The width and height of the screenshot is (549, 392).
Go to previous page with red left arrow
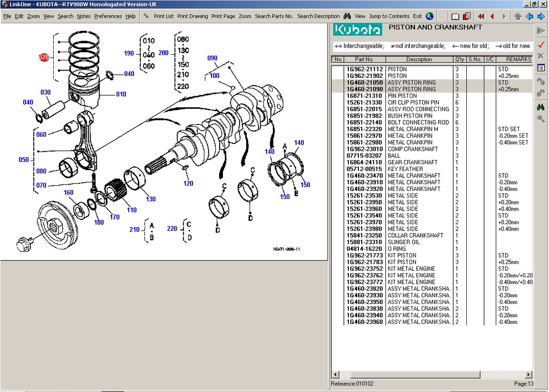492,16
